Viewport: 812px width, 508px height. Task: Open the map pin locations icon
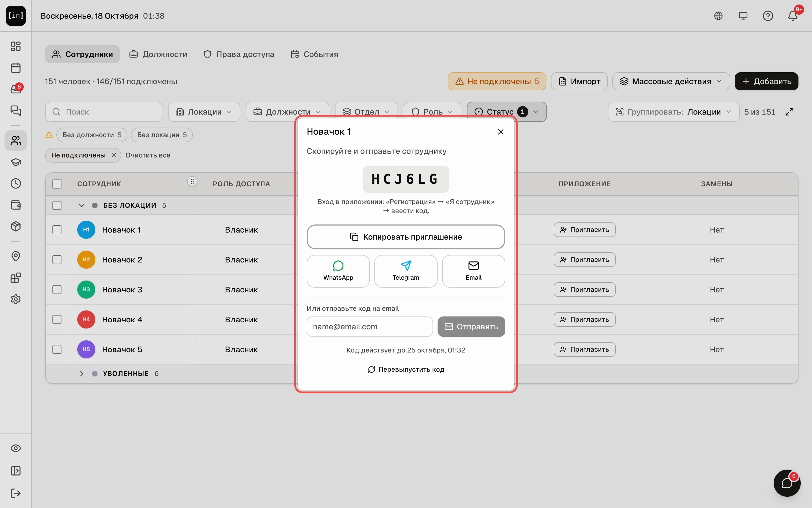16,256
